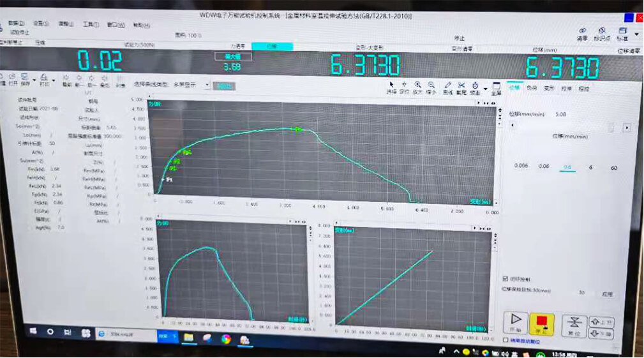Open the Tools menu in menu bar
The width and height of the screenshot is (644, 358).
tap(91, 24)
